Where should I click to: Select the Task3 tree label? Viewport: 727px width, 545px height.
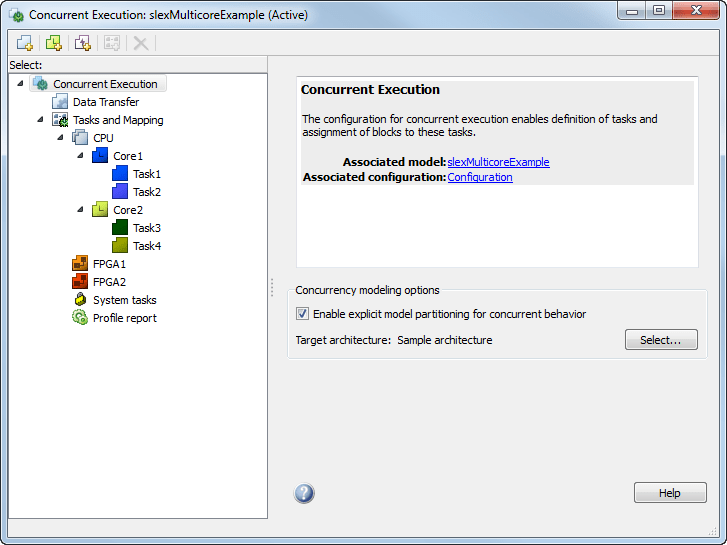point(147,228)
